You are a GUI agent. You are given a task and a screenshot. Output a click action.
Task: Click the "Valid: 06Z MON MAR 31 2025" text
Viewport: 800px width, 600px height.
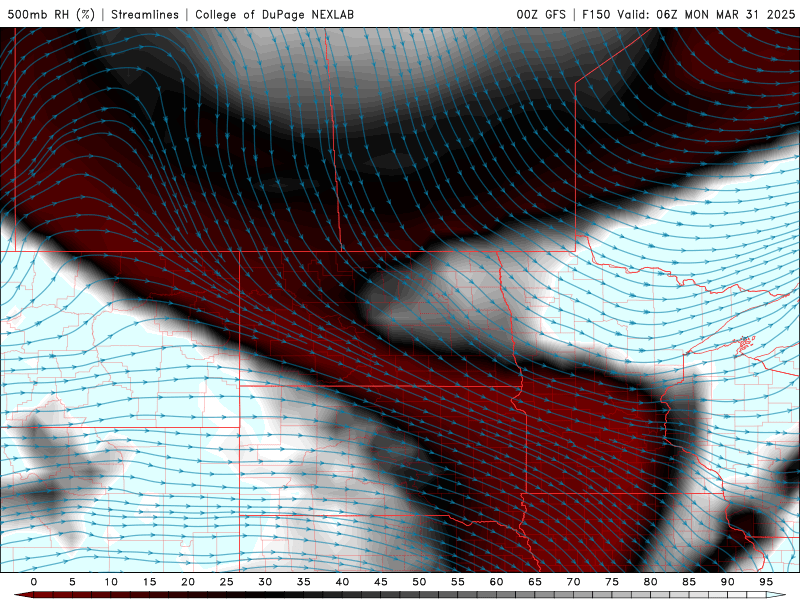pyautogui.click(x=706, y=14)
